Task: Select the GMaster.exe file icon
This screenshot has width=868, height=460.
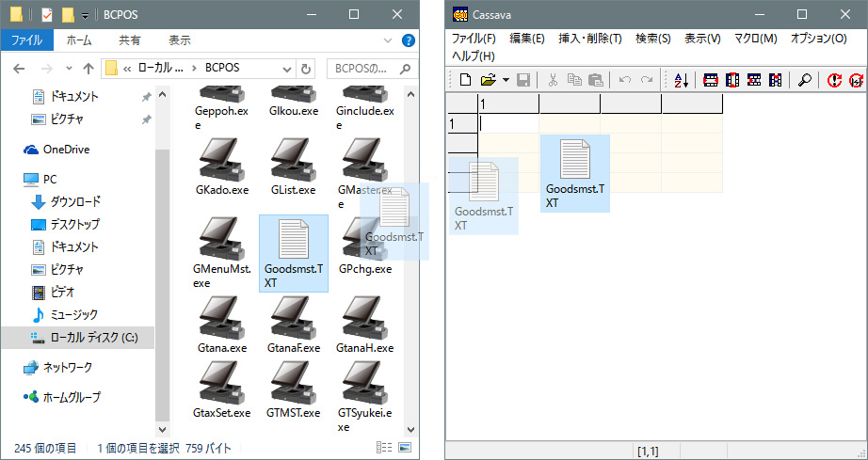Action: pyautogui.click(x=363, y=167)
